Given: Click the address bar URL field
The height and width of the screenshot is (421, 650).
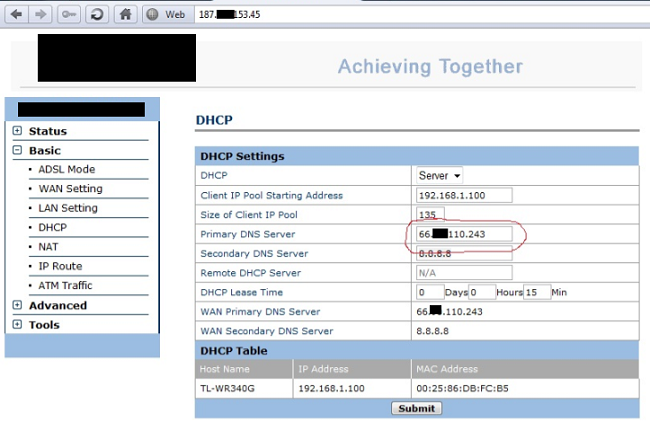Looking at the screenshot, I should (421, 15).
